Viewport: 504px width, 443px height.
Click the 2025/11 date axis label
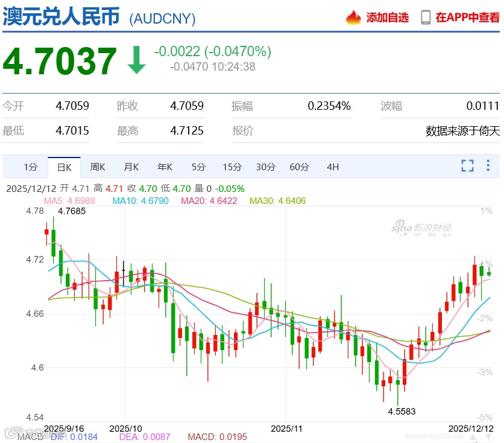[286, 429]
